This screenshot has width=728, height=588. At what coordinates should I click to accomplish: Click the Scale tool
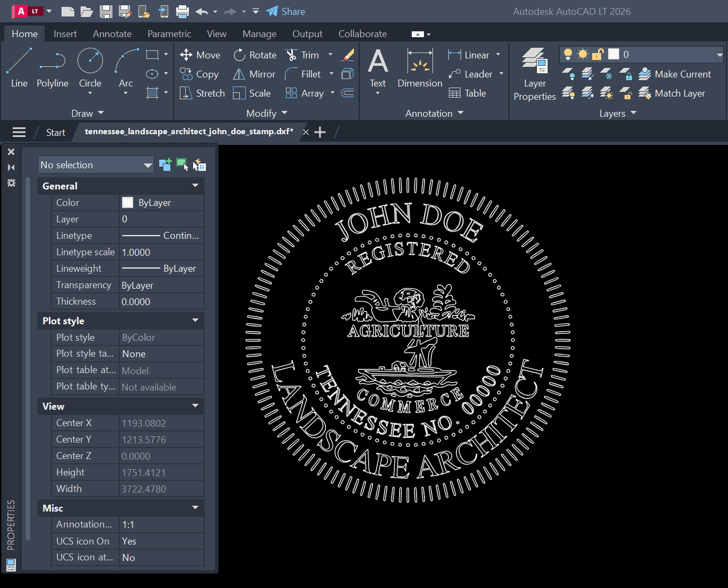(252, 93)
